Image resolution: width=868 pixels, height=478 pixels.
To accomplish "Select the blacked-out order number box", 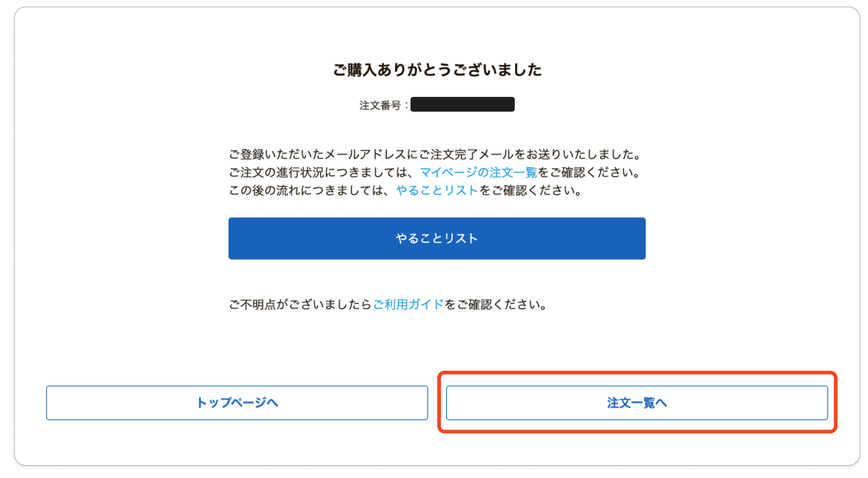I will click(x=462, y=104).
